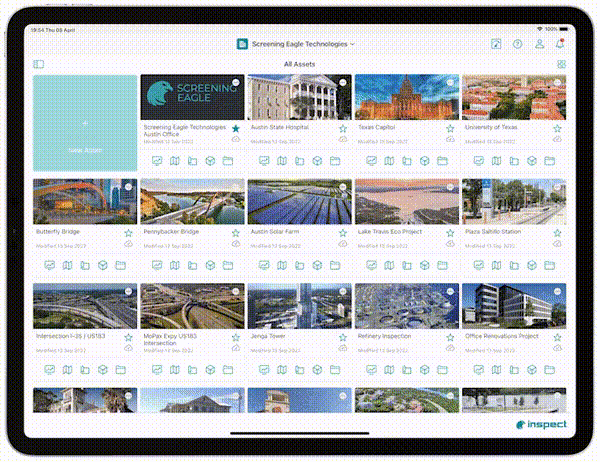The height and width of the screenshot is (462, 600).
Task: Open 3D cube icon for Austin Office asset
Action: click(x=210, y=161)
